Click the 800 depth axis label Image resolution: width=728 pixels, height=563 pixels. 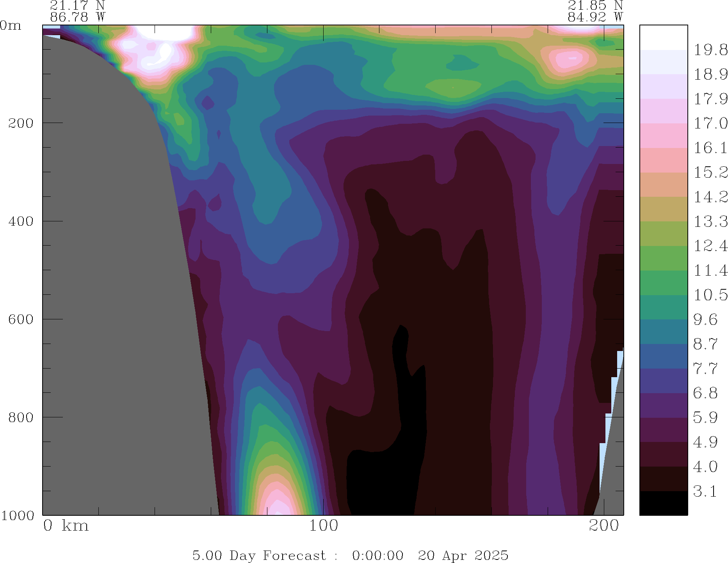21,417
